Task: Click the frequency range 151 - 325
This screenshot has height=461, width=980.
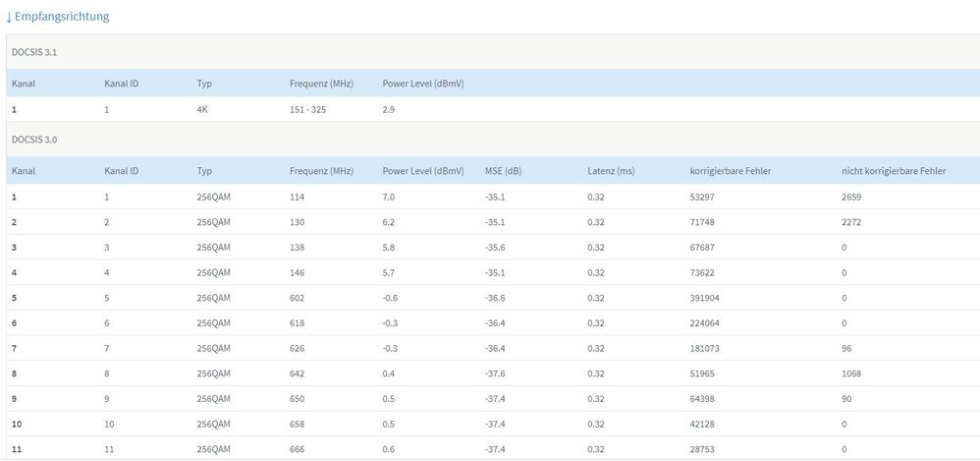Action: [x=308, y=109]
